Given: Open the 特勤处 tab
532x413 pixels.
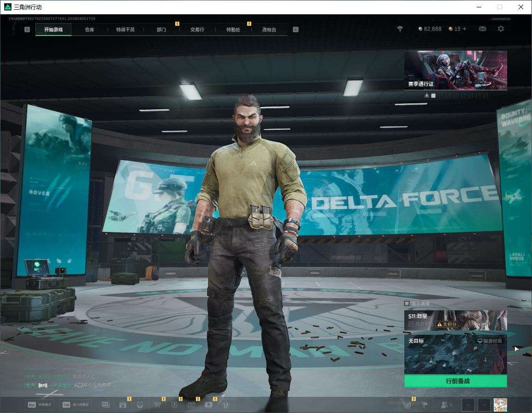Looking at the screenshot, I should [233, 29].
